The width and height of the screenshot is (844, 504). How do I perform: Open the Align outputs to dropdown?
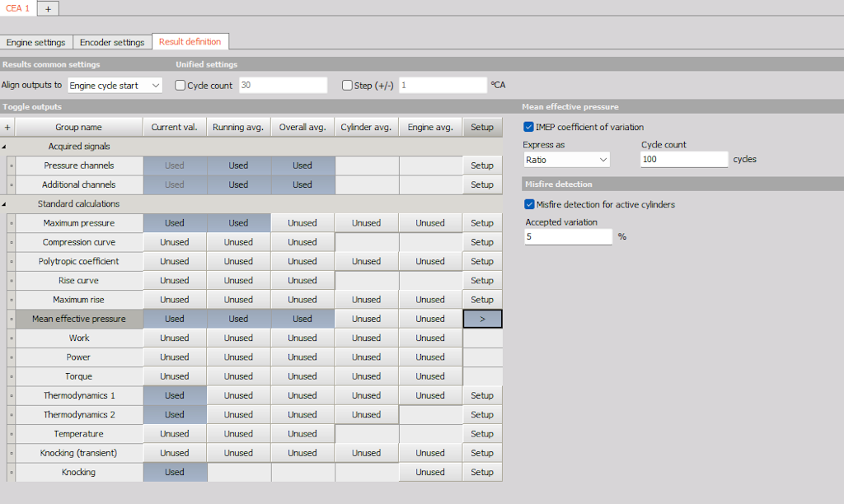point(115,86)
